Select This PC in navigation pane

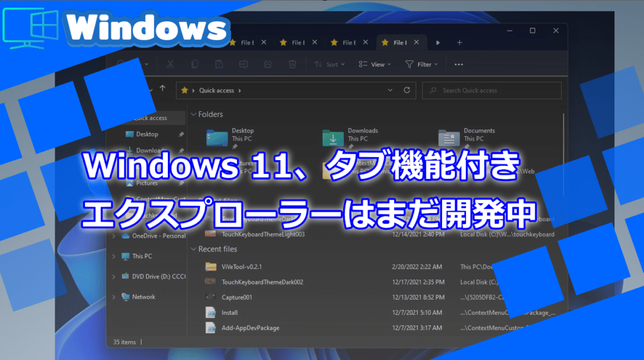(x=142, y=256)
